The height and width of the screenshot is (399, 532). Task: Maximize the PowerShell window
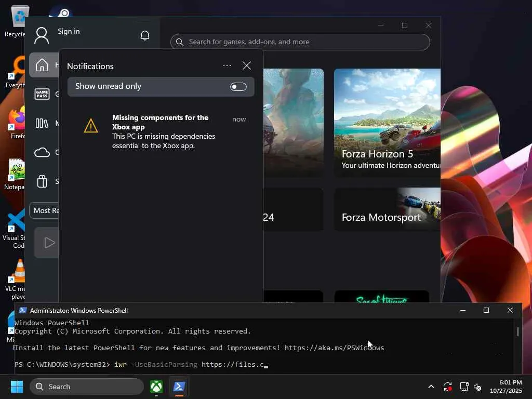[x=486, y=311]
